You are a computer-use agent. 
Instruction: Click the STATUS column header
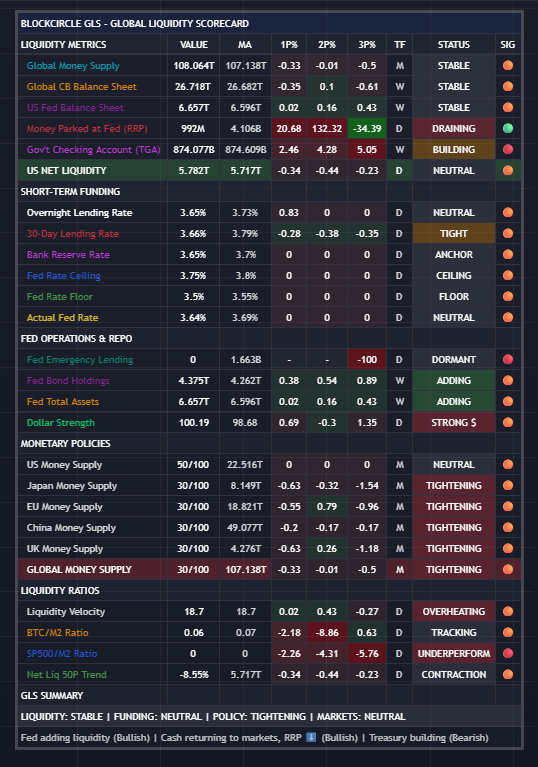coord(453,45)
